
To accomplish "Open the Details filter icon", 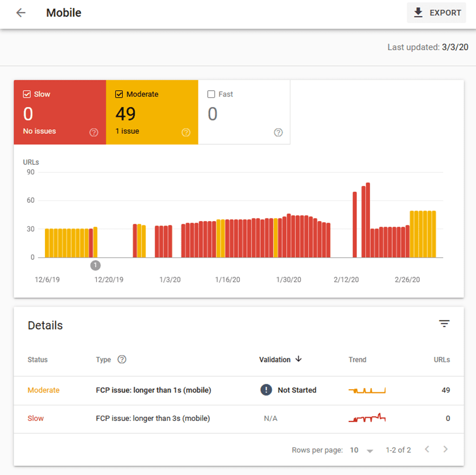I will 444,324.
